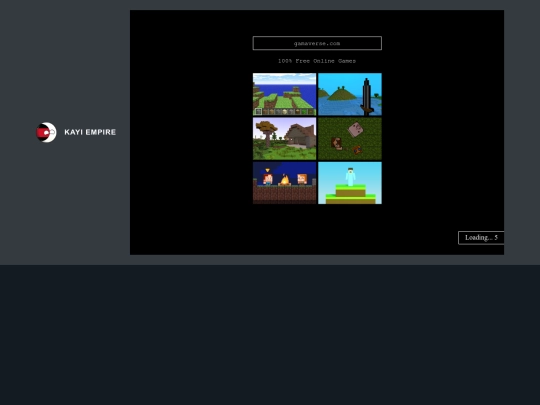The image size is (540, 405).
Task: Open the campfire characters night game thumbnail
Action: click(284, 183)
